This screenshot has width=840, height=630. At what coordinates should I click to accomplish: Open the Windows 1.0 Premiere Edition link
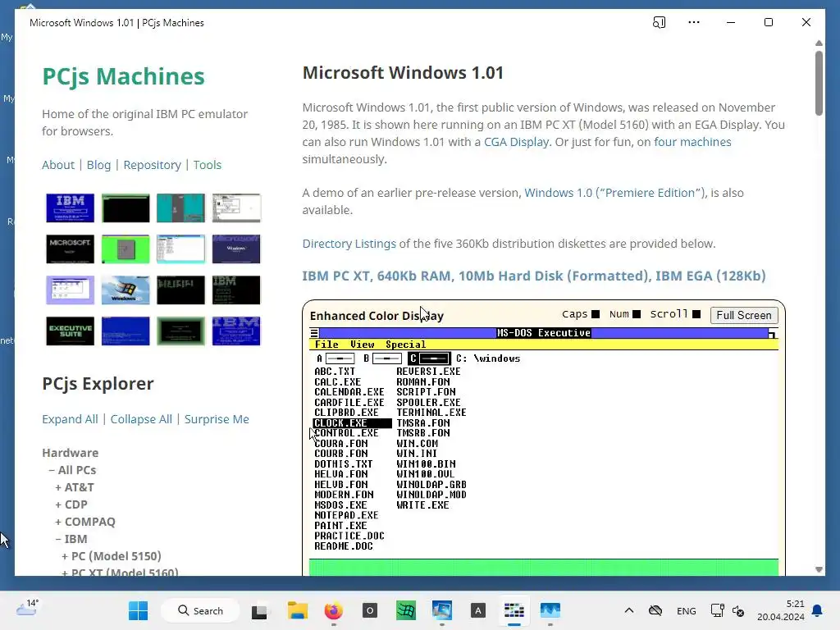click(613, 192)
